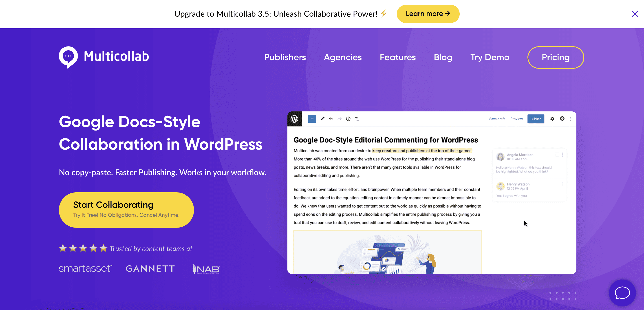Click the Publish button in editor
The image size is (644, 310).
536,119
